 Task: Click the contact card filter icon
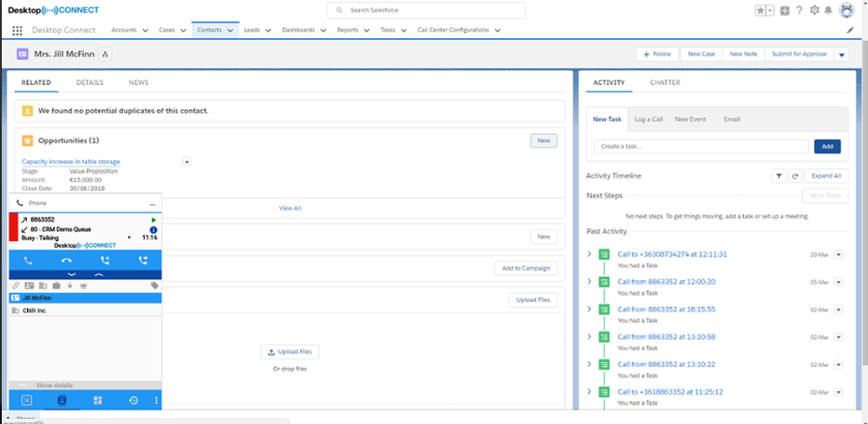(30, 286)
